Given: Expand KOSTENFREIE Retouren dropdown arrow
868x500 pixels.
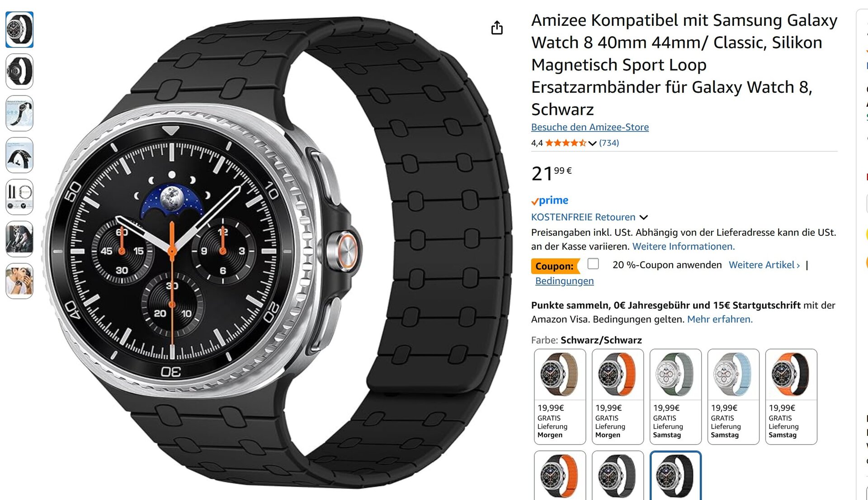Looking at the screenshot, I should tap(644, 218).
